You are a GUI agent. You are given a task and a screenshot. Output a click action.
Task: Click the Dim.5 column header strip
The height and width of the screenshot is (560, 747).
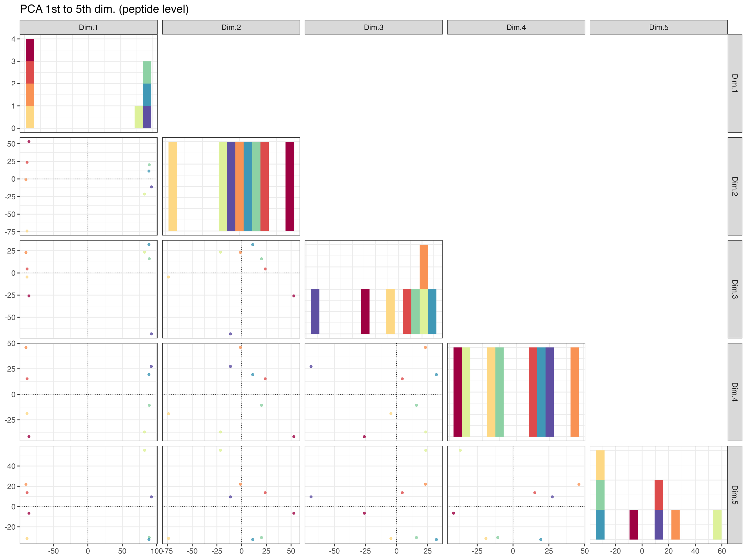[659, 27]
